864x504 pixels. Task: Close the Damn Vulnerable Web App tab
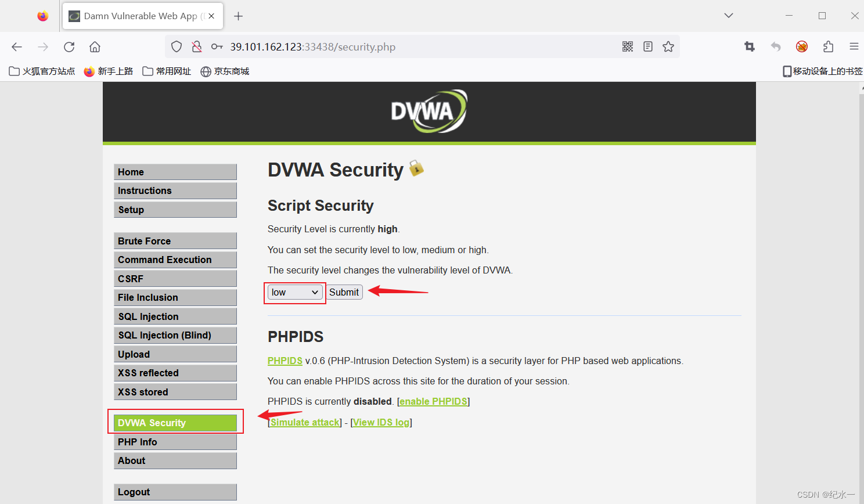[x=211, y=16]
